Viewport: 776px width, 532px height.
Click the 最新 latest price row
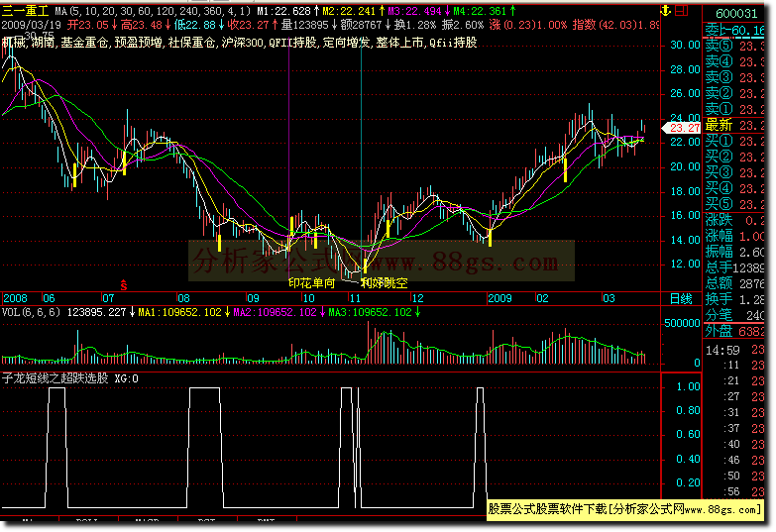tap(734, 126)
